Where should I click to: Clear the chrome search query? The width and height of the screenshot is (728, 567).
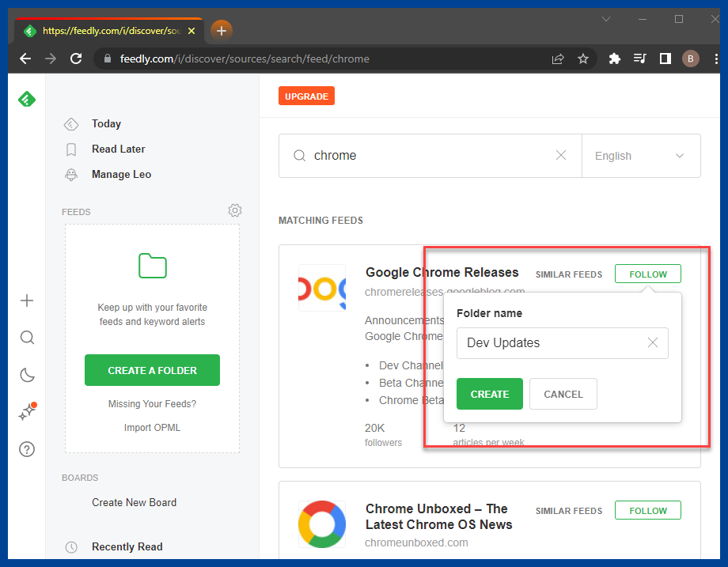561,155
